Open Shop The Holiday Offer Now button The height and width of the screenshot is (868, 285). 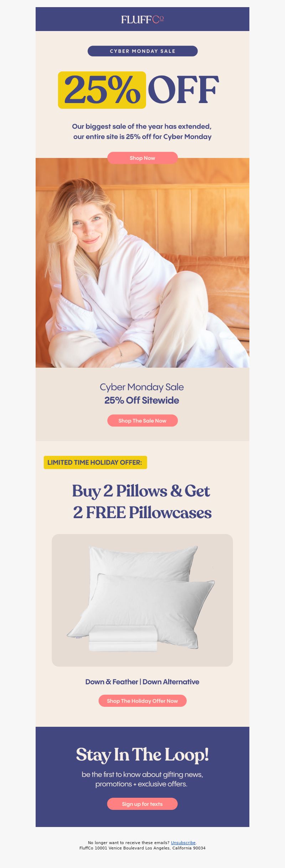142,701
